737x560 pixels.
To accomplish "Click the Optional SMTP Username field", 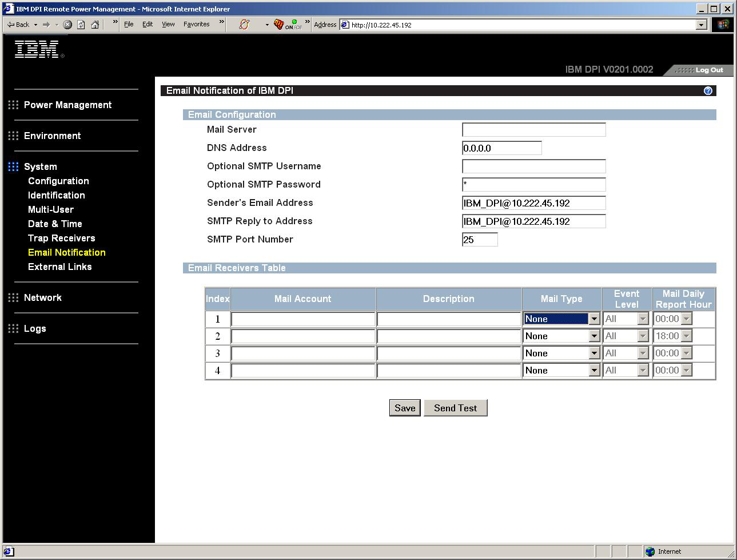I will 533,166.
